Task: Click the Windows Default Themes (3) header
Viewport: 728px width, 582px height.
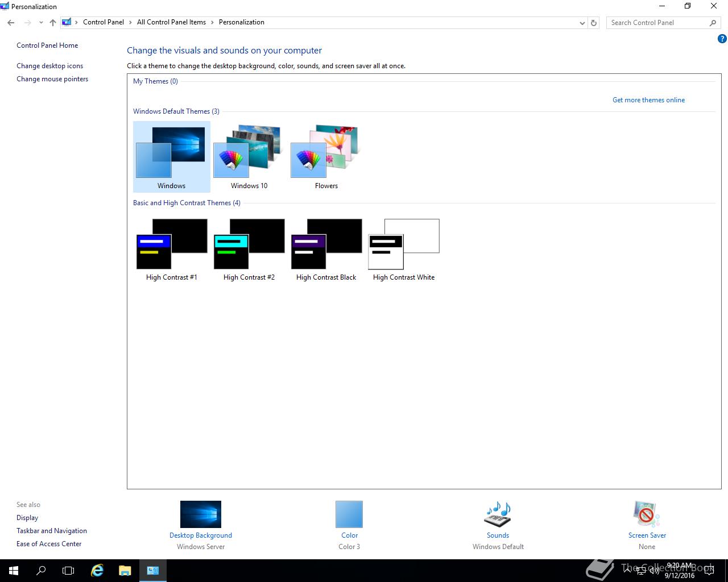Action: coord(176,111)
